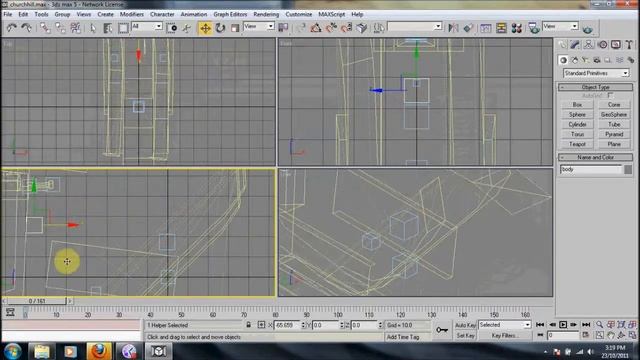Select the Shapes category button
This screenshot has height=360, width=640.
pos(575,60)
